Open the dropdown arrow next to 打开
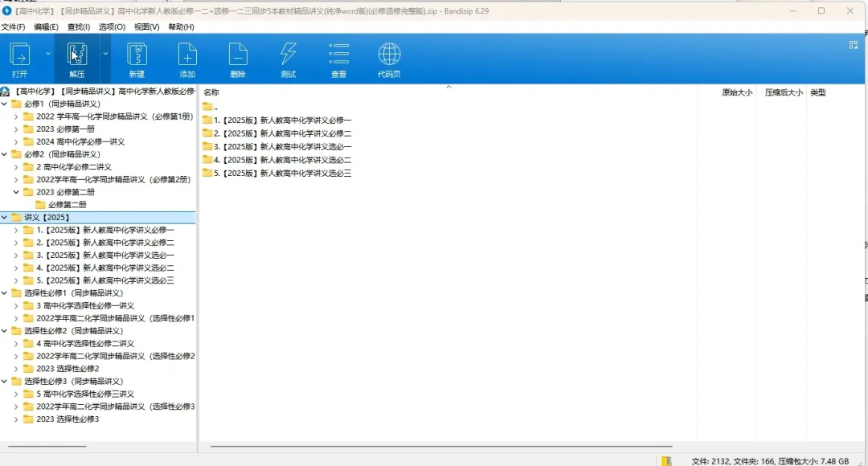Viewport: 868px width, 466px height. pos(48,54)
